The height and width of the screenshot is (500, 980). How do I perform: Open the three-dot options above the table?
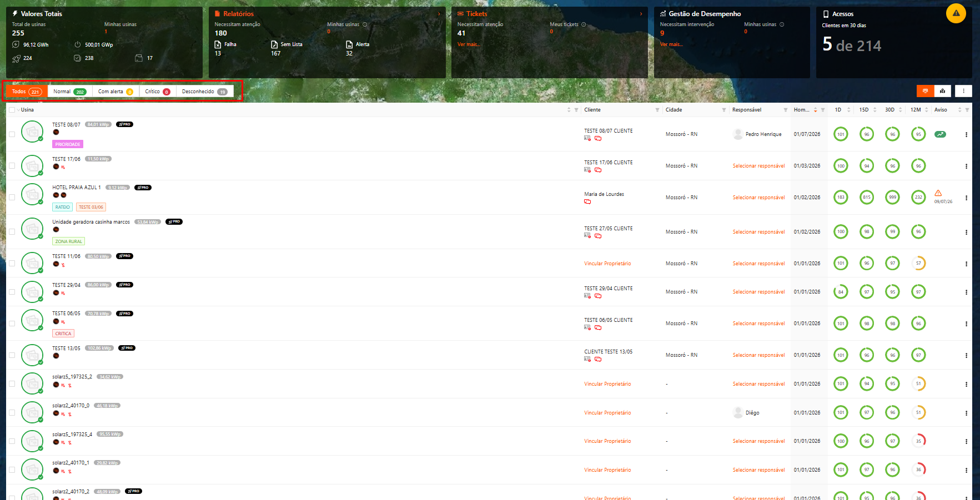963,91
